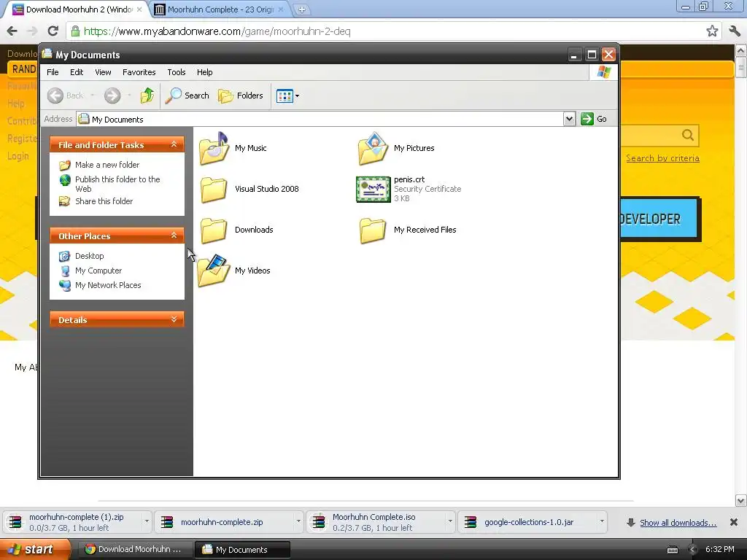Click the Search by criteria link
The image size is (747, 560).
(662, 158)
